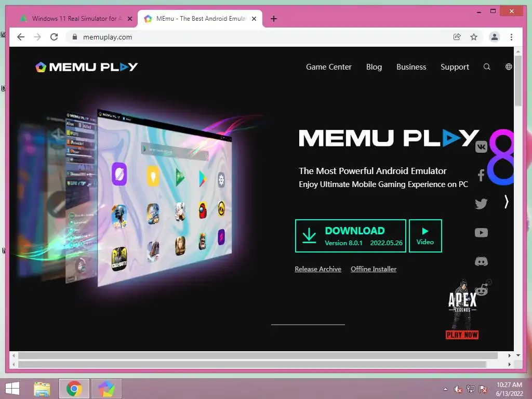Image resolution: width=532 pixels, height=399 pixels.
Task: Click Chrome icon in taskbar
Action: 74,389
